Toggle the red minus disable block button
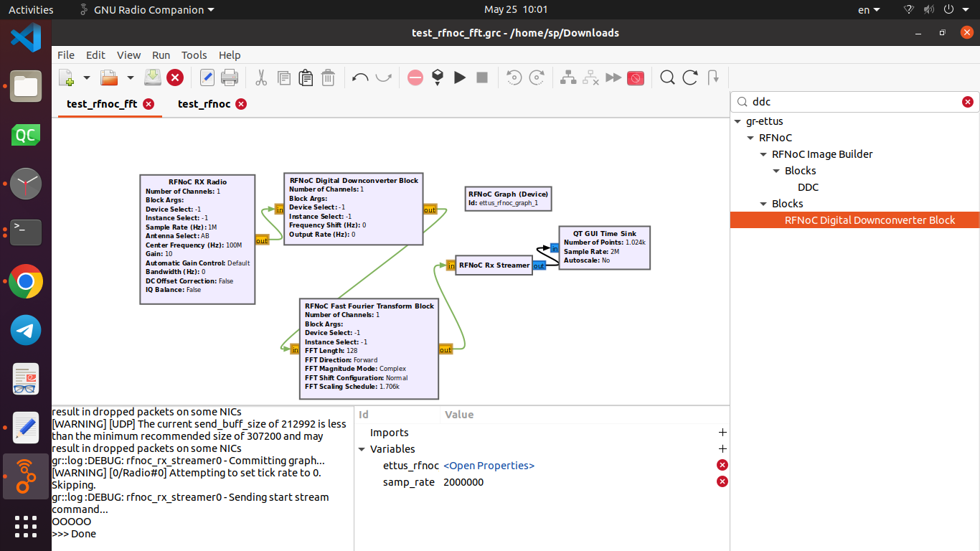The width and height of the screenshot is (980, 551). [415, 77]
